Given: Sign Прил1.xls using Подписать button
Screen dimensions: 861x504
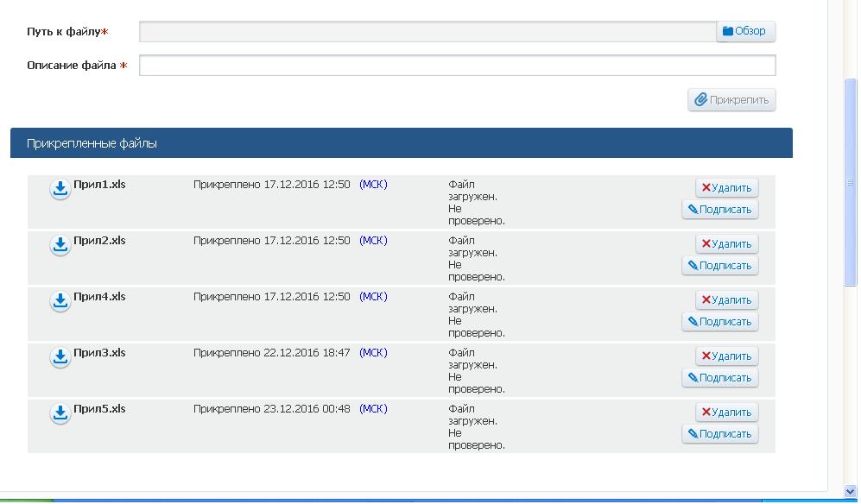Looking at the screenshot, I should (719, 210).
